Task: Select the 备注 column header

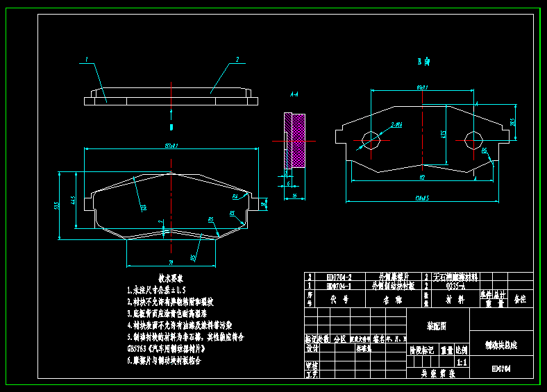Action: (520, 299)
